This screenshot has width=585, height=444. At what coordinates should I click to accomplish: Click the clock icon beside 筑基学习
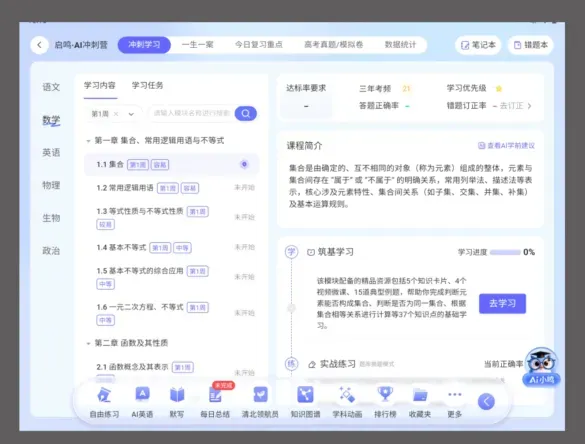310,253
